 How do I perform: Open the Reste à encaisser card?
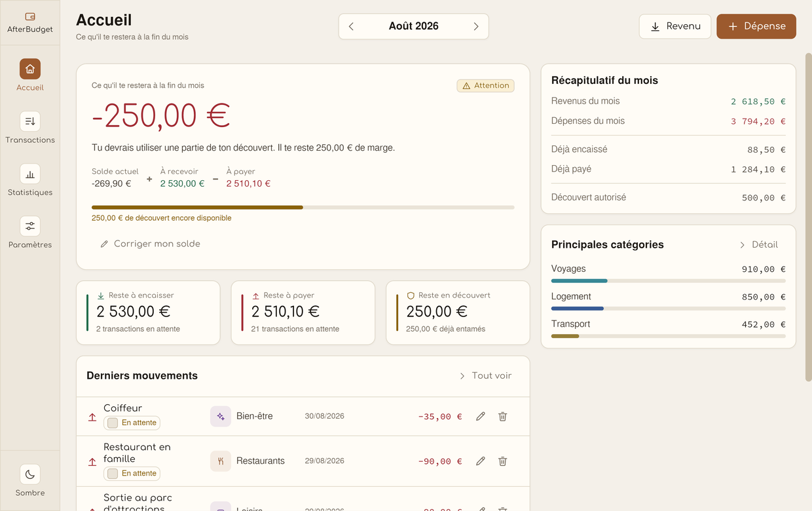148,312
